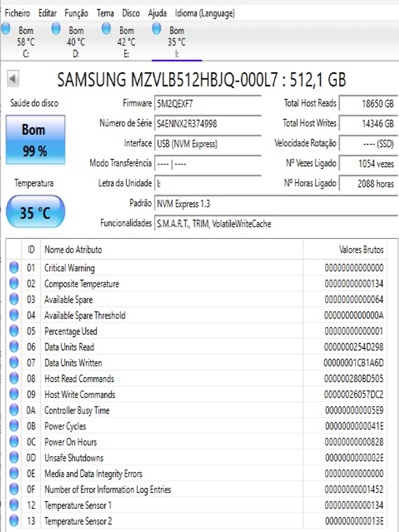Open the Idioma (Language) menu

[205, 13]
